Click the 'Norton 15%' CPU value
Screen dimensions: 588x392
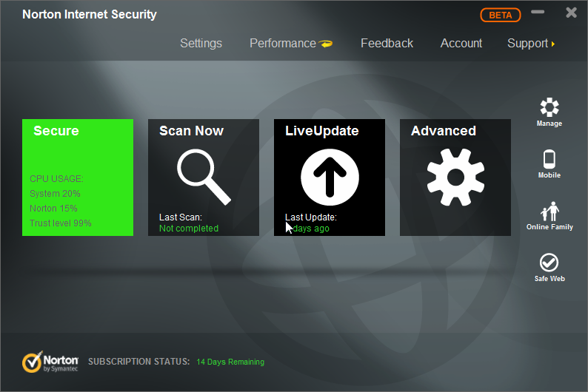(x=53, y=208)
